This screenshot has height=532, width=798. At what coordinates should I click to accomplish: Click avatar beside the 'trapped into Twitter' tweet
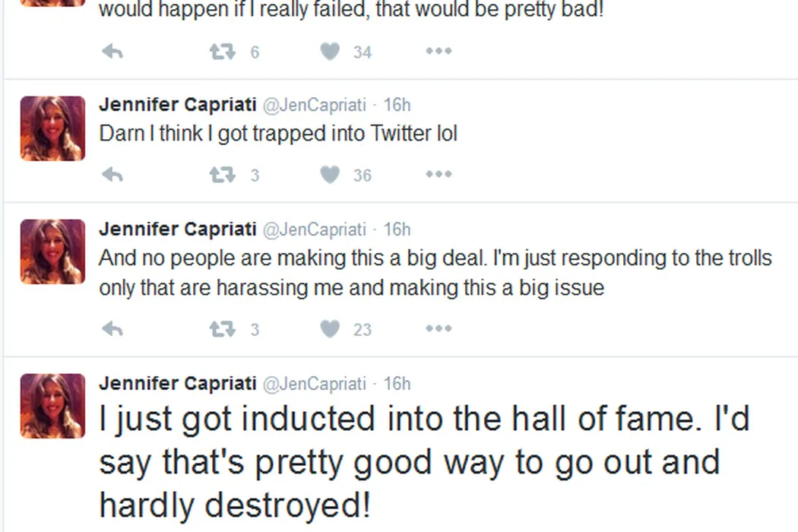coord(52,128)
